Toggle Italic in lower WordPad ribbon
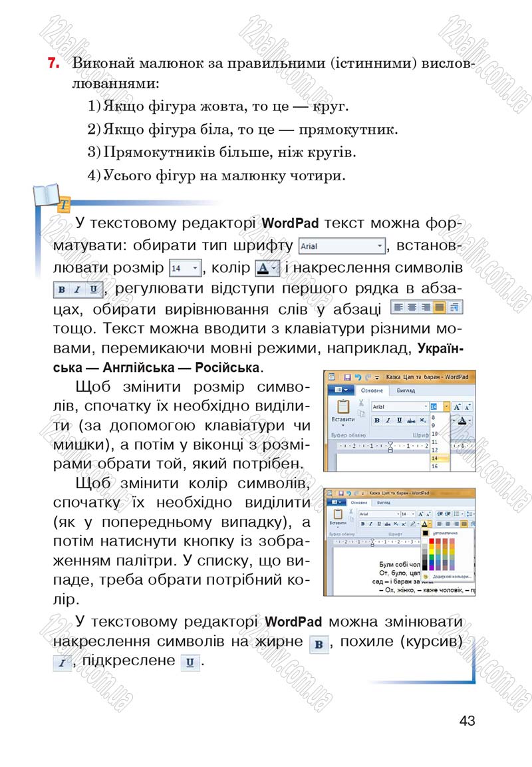 [370, 524]
